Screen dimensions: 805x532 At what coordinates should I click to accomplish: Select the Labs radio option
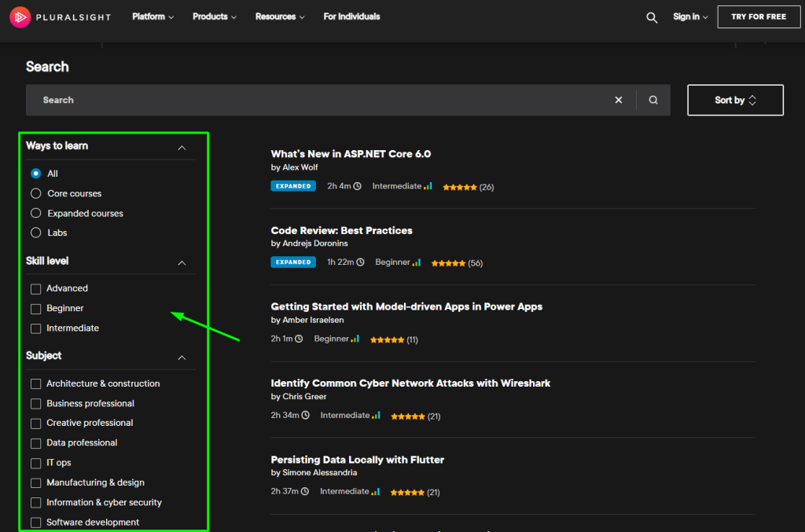tap(35, 233)
